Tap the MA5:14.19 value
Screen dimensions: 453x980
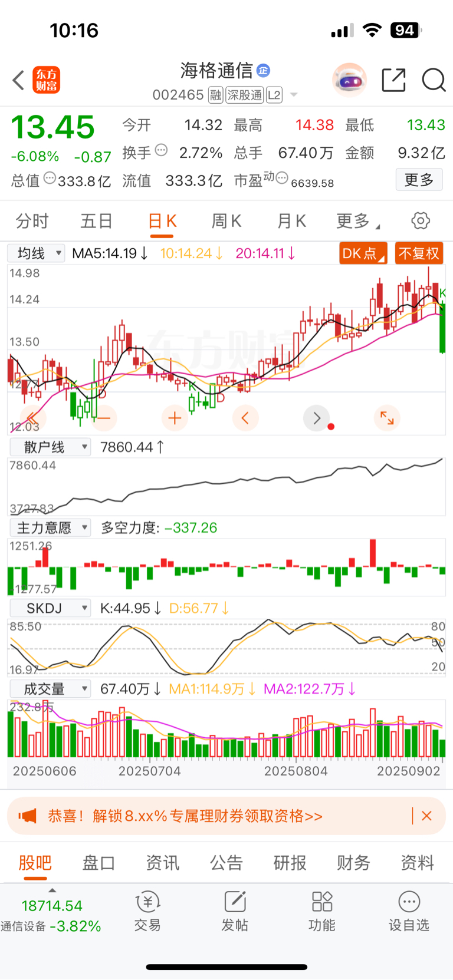coord(110,253)
